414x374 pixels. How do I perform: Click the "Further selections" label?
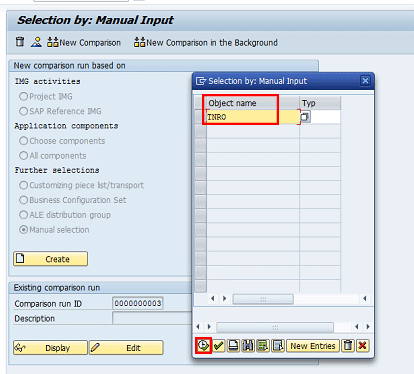[x=57, y=170]
